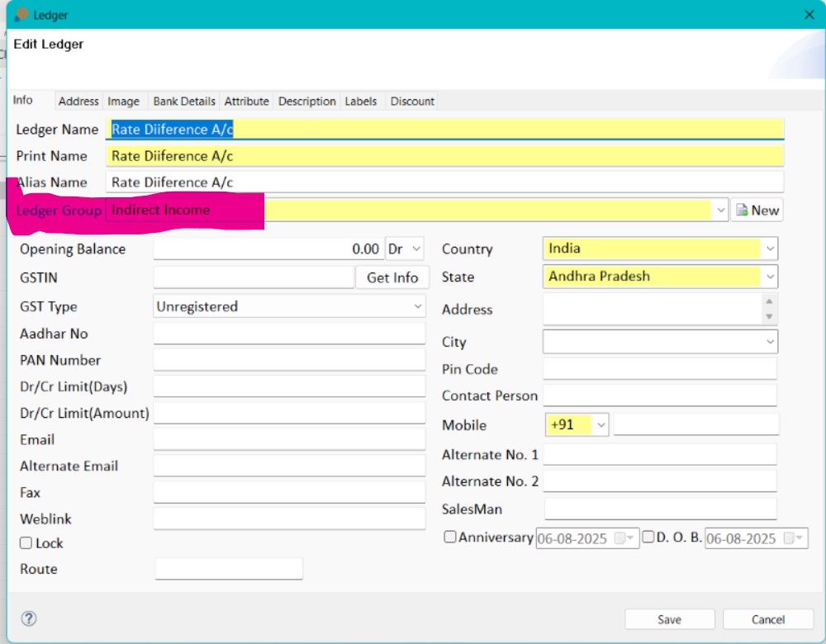
Task: Switch to the Bank Details tab
Action: pyautogui.click(x=184, y=101)
